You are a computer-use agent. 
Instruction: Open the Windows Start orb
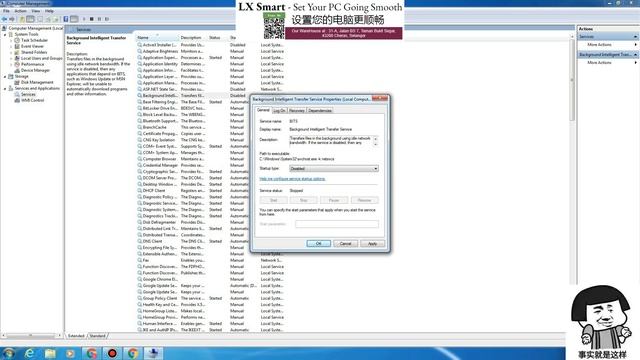[9, 353]
